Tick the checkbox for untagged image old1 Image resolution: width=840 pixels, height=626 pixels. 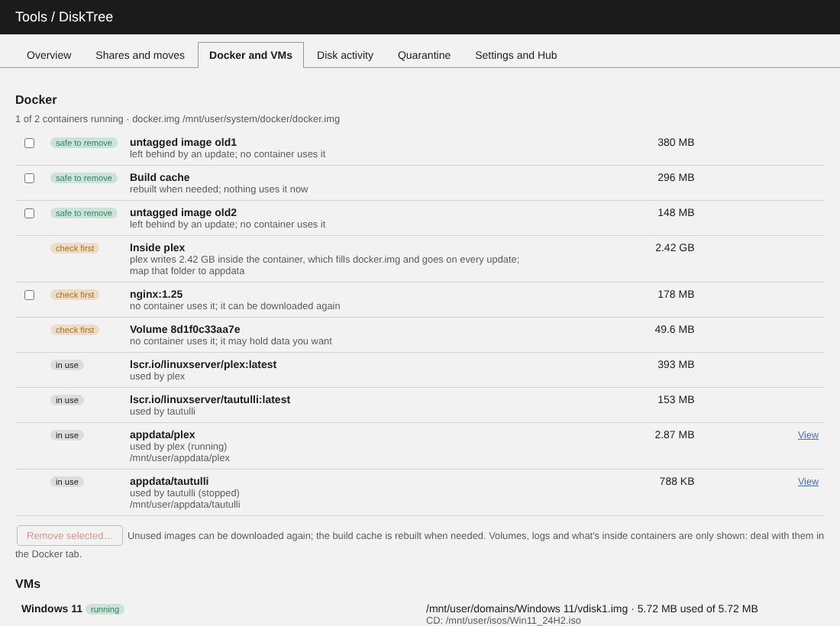[30, 143]
